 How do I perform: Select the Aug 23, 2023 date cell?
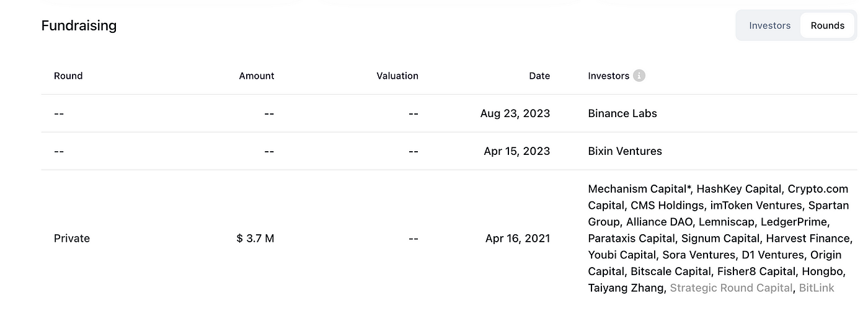(x=515, y=113)
